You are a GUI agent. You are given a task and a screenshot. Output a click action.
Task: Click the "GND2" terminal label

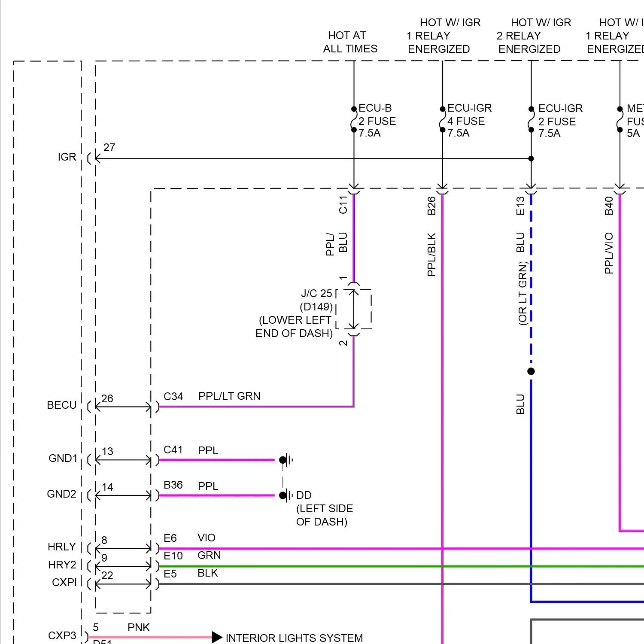pyautogui.click(x=62, y=494)
